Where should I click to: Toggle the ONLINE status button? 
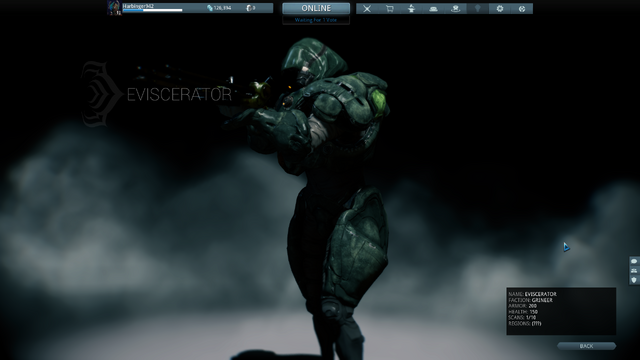click(316, 8)
